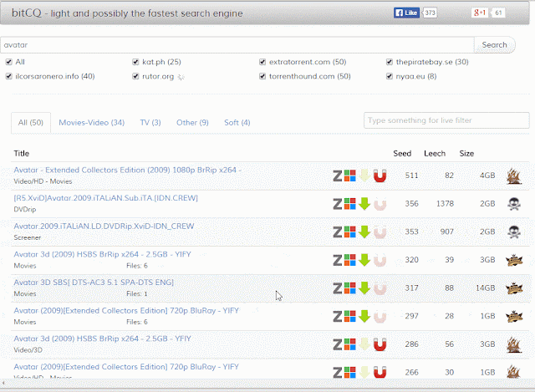Uncheck the torrenthound.com (50) checkbox

coord(262,76)
